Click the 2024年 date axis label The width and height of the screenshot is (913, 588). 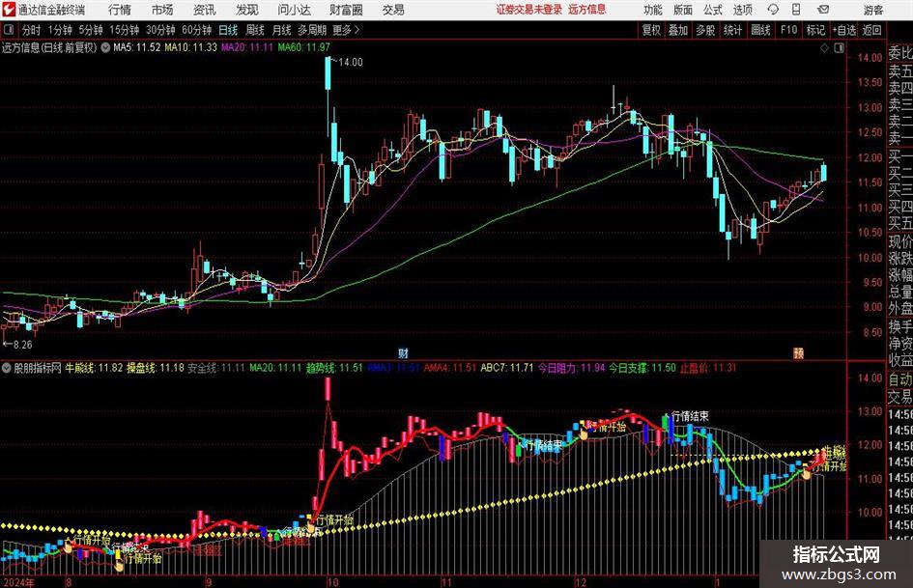18,582
